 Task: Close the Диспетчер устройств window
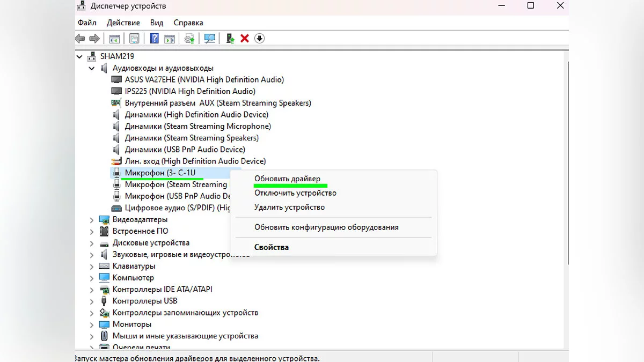(560, 6)
